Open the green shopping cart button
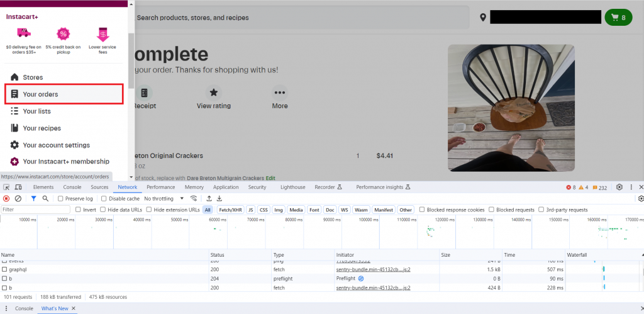644x314 pixels. point(618,17)
